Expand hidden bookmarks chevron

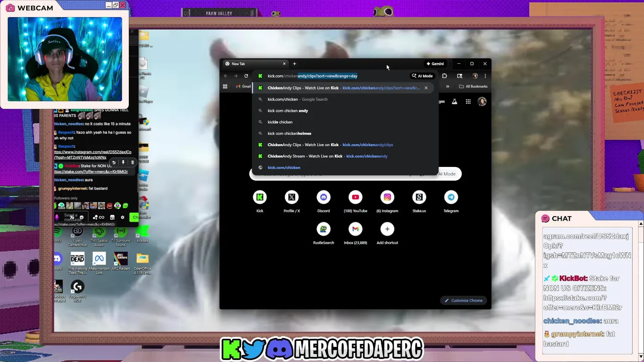447,86
